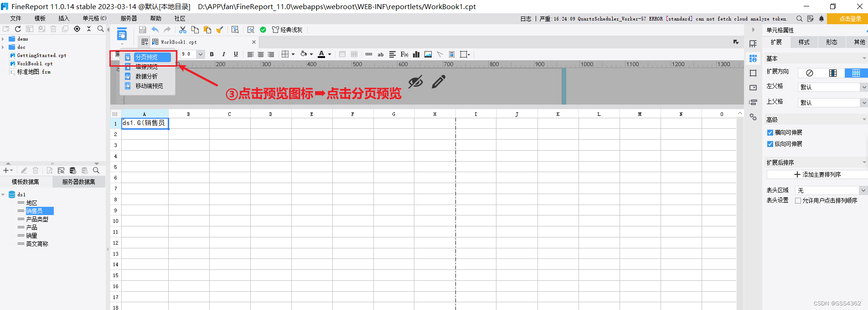This screenshot has height=310, width=868.
Task: Click the search icon in the dataset toolbar
Action: point(96,170)
